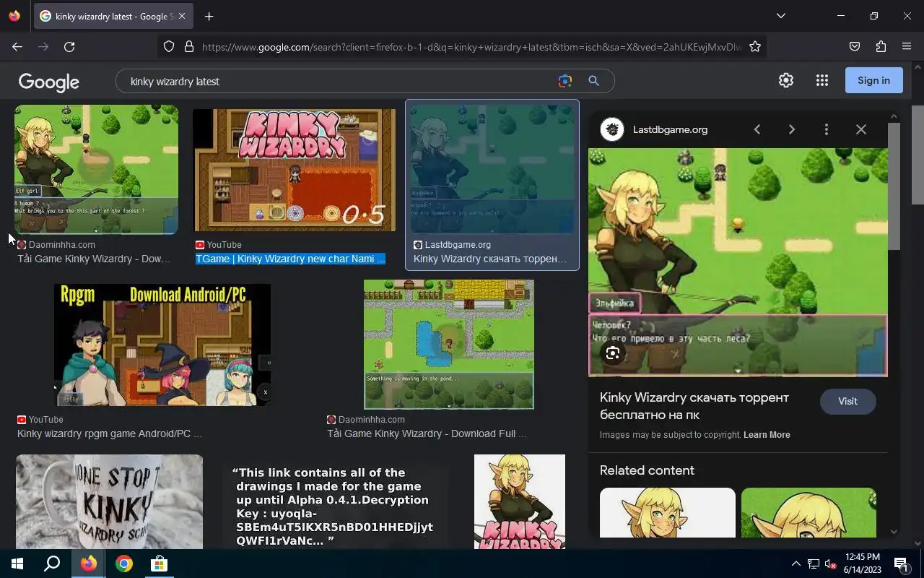Open the Learn More copyright link
924x578 pixels.
(x=767, y=435)
